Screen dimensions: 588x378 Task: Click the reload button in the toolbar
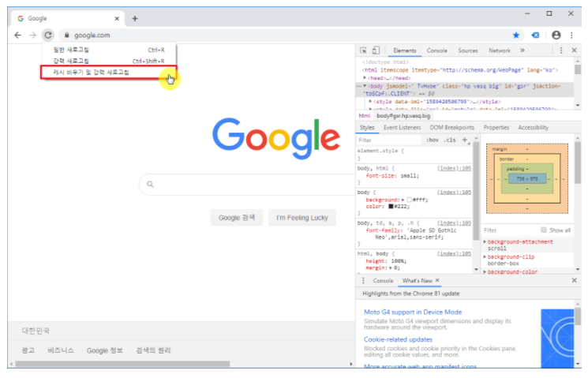tap(48, 36)
